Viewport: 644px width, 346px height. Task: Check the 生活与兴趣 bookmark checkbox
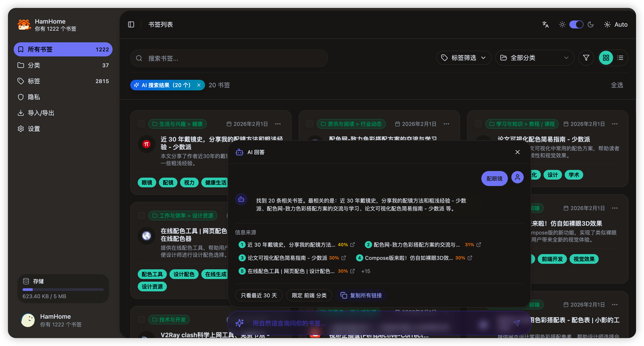pyautogui.click(x=141, y=124)
